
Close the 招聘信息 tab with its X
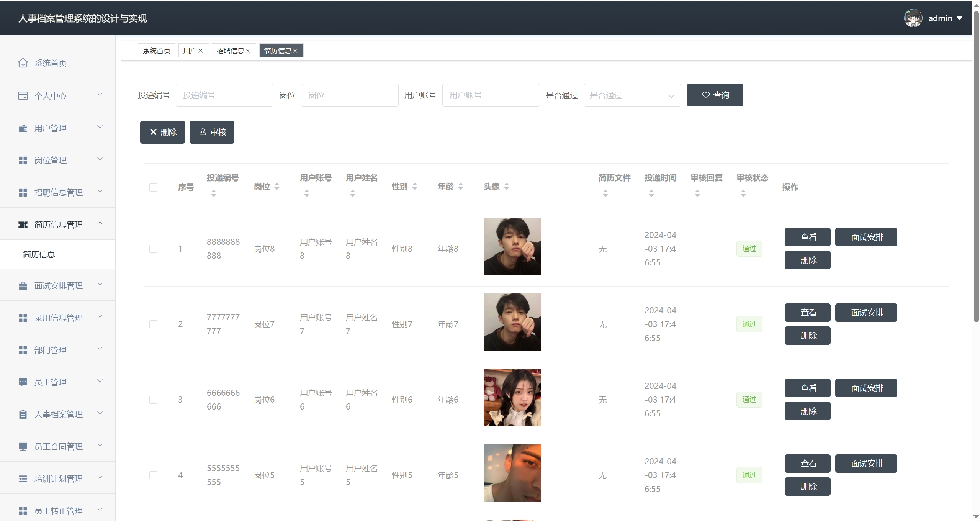pos(248,51)
